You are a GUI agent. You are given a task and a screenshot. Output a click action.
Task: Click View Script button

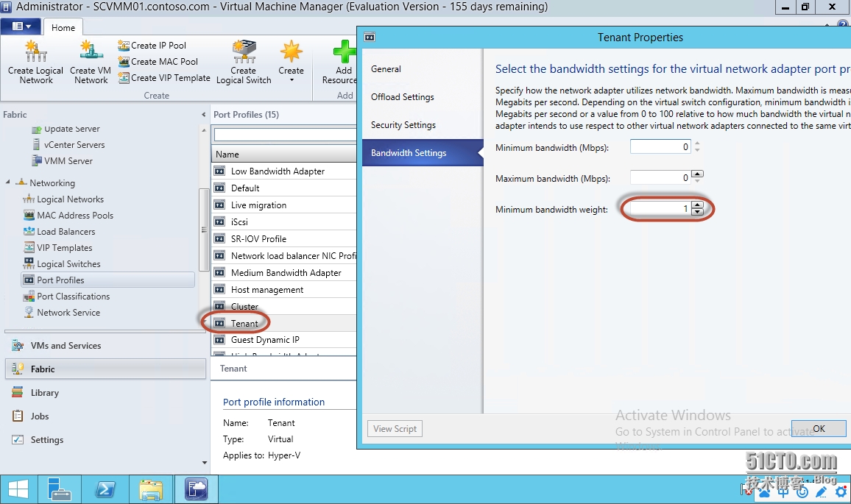point(395,429)
